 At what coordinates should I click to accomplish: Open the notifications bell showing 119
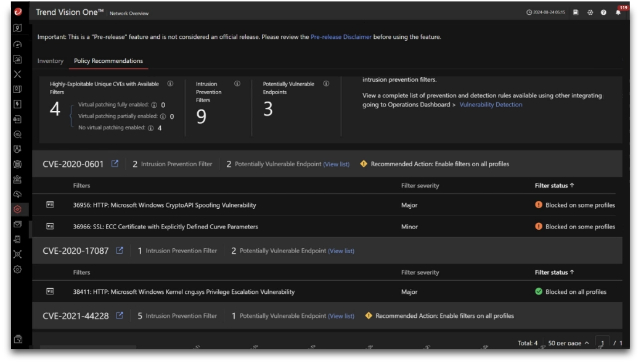coord(618,12)
